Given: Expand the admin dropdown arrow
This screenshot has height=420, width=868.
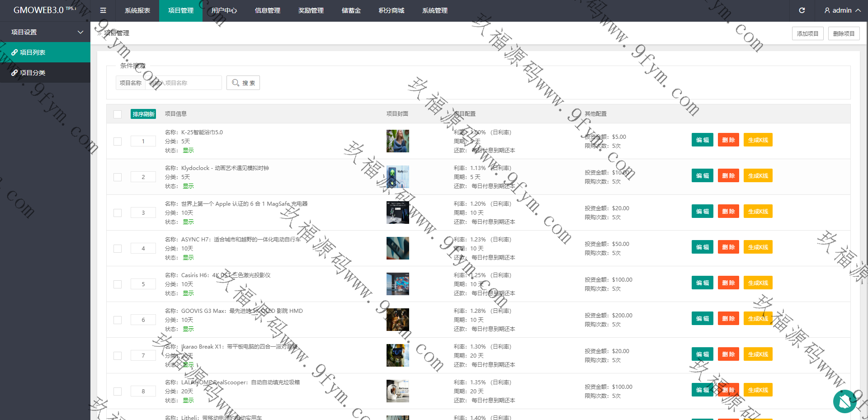Looking at the screenshot, I should [x=858, y=10].
